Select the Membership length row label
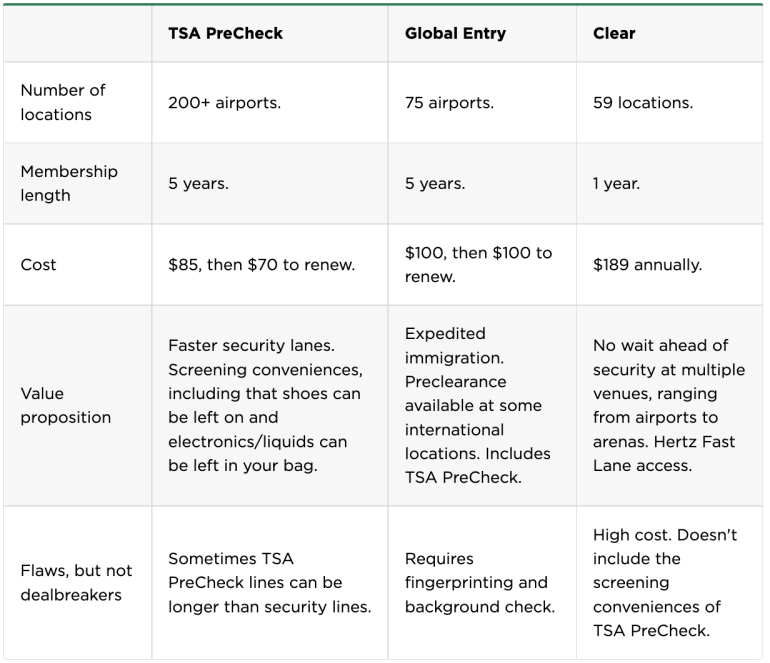This screenshot has width=770, height=663. point(69,183)
